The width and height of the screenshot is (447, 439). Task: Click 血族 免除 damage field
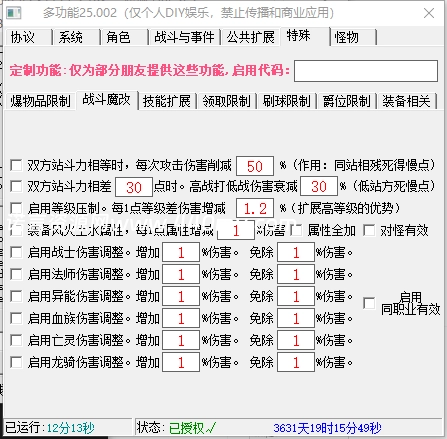click(296, 318)
